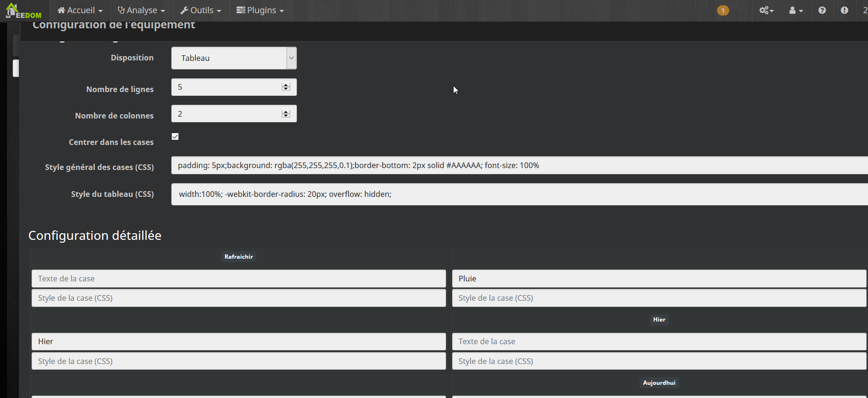Click the help question mark icon
The image size is (868, 398).
coord(822,10)
